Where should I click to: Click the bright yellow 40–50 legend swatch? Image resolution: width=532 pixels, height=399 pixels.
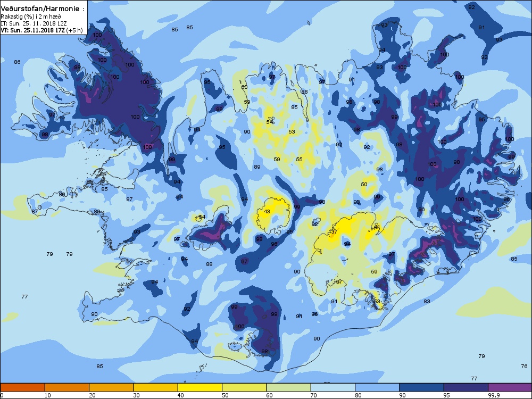[200, 387]
